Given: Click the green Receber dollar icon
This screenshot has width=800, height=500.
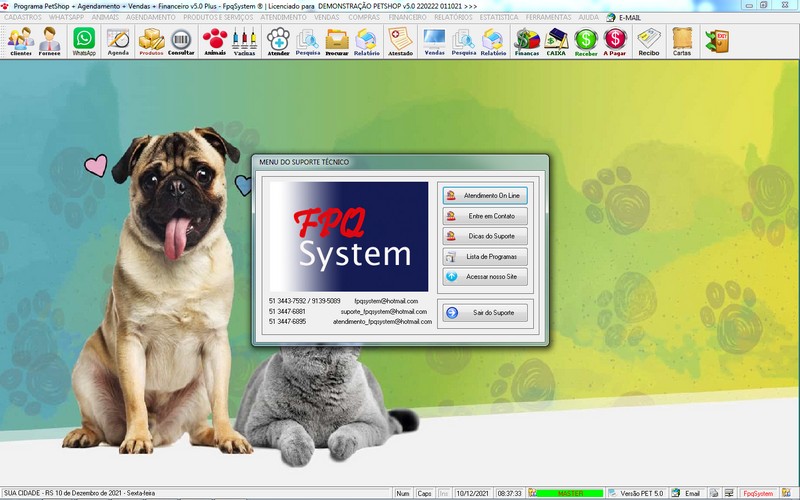Looking at the screenshot, I should point(586,41).
